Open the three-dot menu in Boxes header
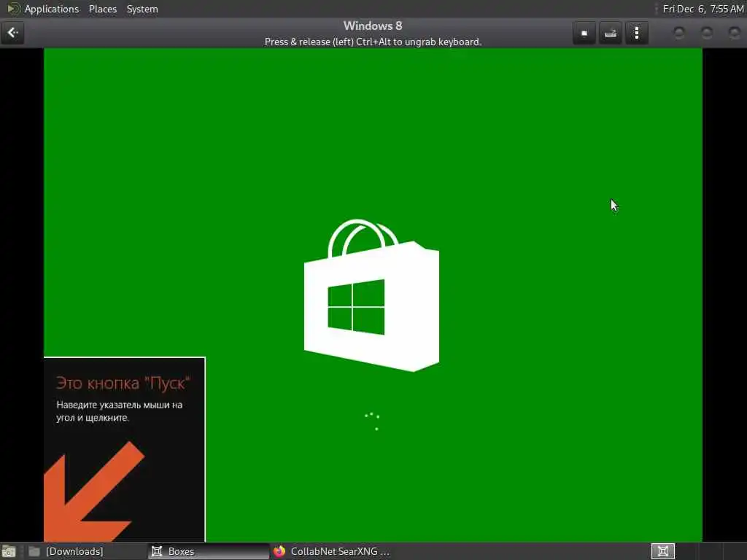Viewport: 747px width, 560px height. (637, 33)
